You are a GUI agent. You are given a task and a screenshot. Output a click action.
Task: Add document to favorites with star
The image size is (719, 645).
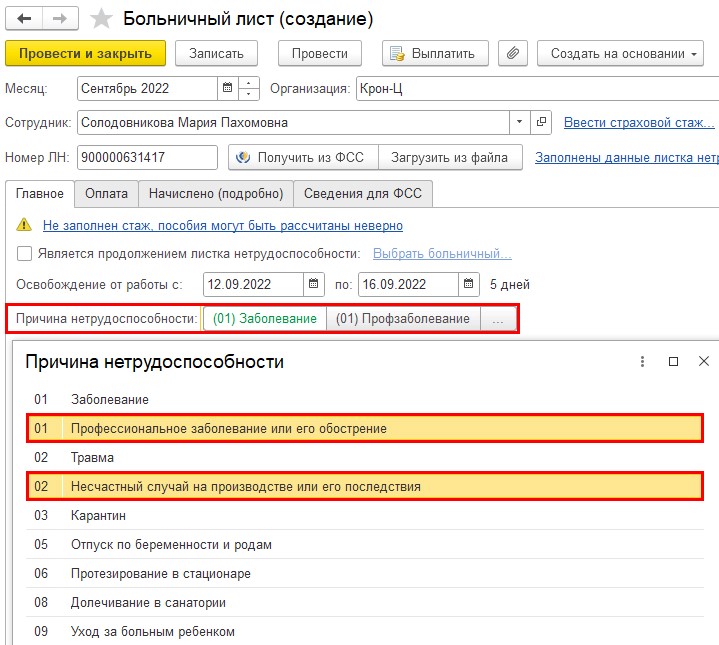coord(101,19)
